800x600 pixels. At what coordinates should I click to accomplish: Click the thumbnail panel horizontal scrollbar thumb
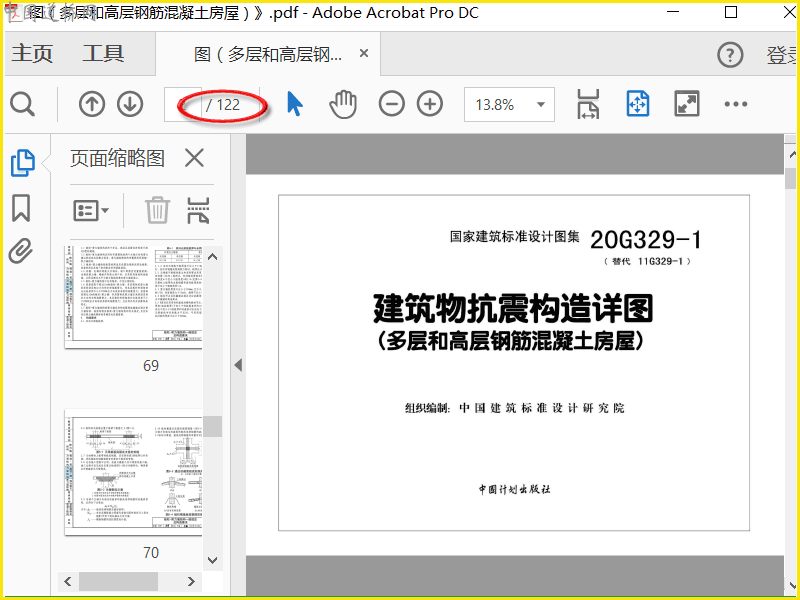tap(118, 581)
